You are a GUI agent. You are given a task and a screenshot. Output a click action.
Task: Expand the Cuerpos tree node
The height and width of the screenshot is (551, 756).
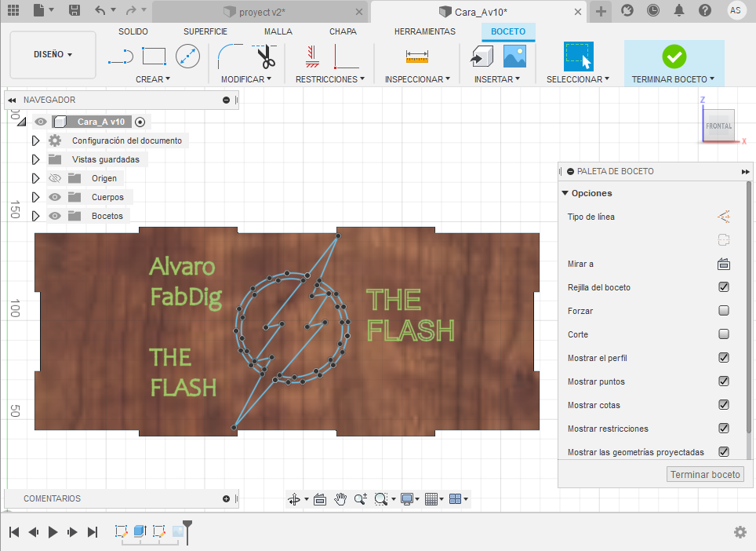point(35,197)
